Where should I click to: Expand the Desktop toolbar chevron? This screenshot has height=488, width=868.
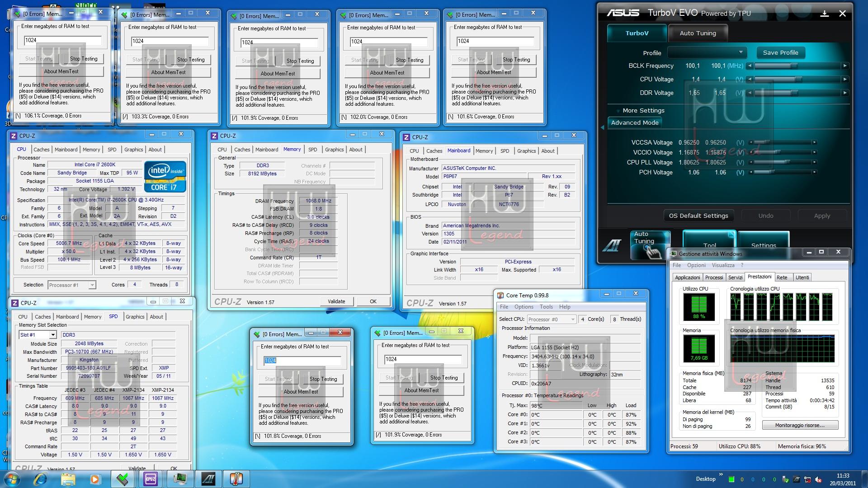coord(721,474)
